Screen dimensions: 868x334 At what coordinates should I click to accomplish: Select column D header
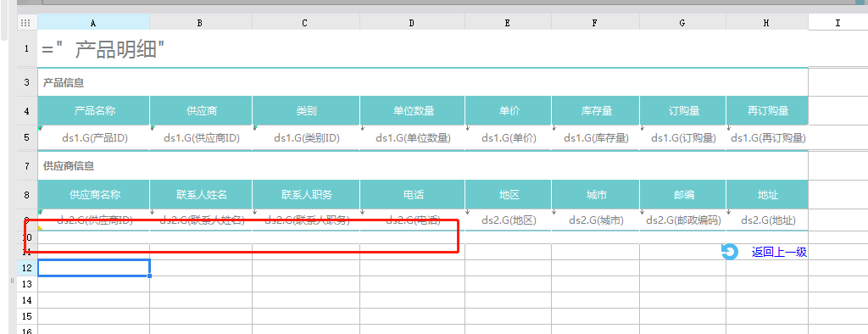pos(413,23)
